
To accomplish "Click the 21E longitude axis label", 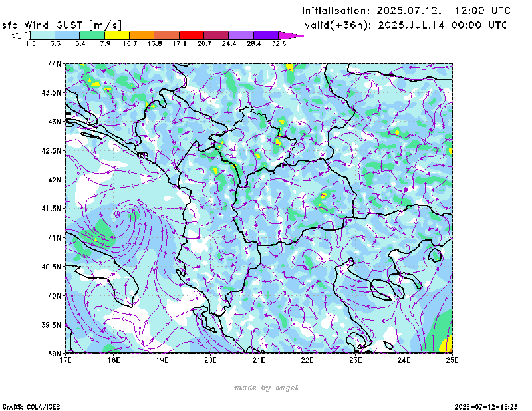I will (259, 360).
